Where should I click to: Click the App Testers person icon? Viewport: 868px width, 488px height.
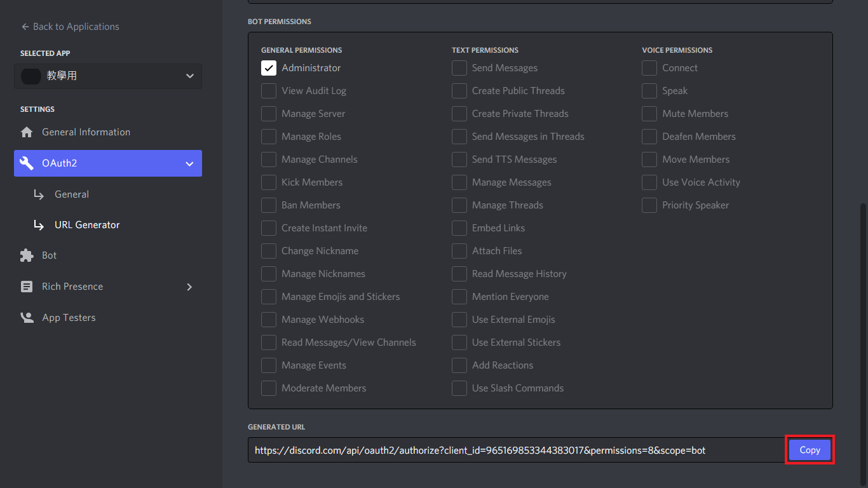pos(27,318)
